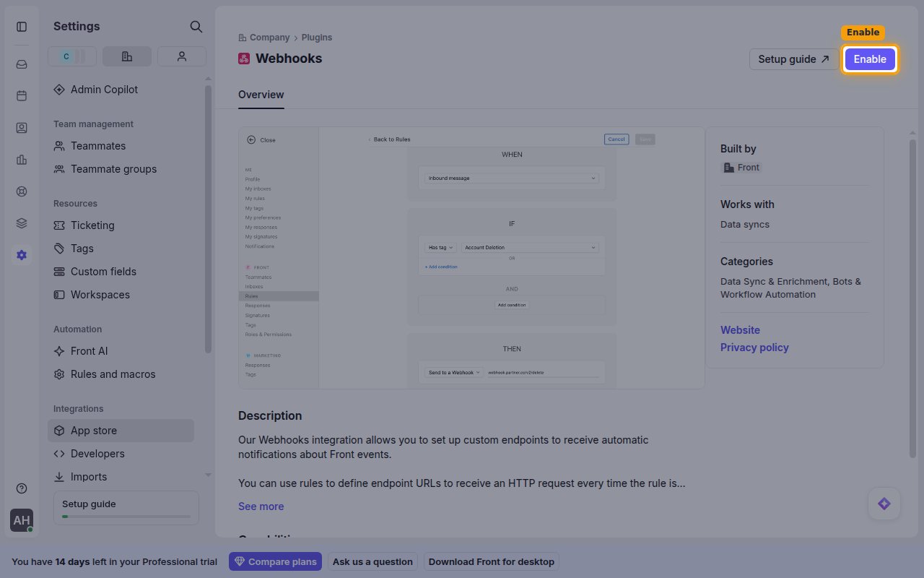Click Download Front for desktop

[x=492, y=561]
